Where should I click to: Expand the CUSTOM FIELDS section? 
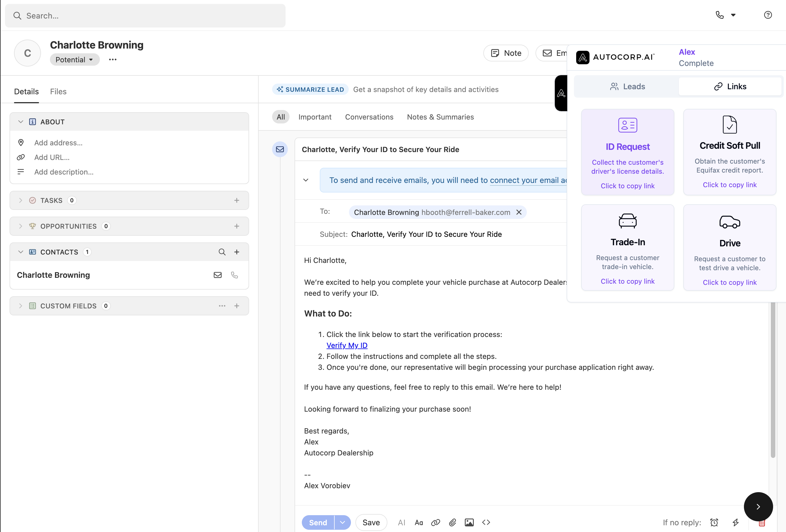[21, 306]
